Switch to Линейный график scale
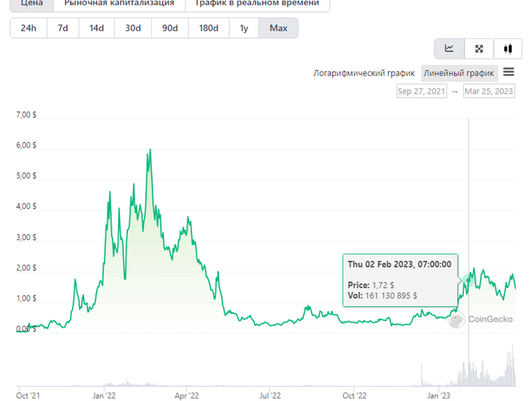532x401 pixels. 459,73
